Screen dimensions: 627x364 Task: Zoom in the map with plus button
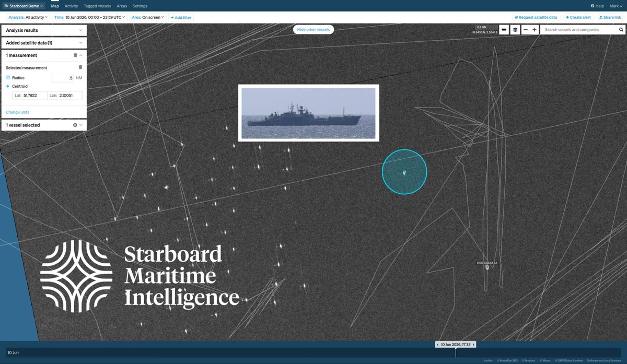pos(535,30)
